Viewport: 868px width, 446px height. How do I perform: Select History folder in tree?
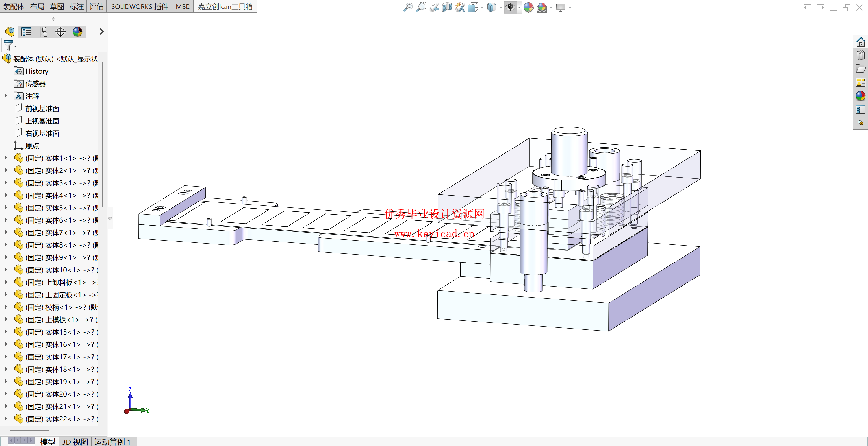click(x=31, y=71)
